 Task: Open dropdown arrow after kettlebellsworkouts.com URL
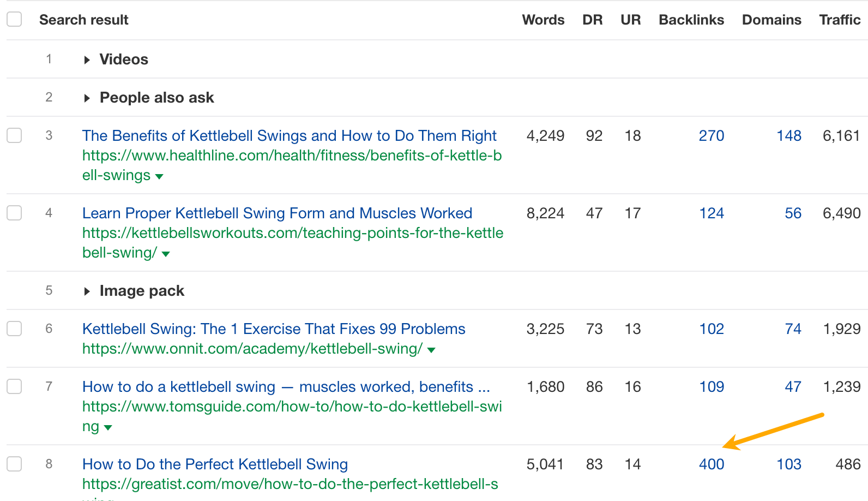[x=166, y=254]
